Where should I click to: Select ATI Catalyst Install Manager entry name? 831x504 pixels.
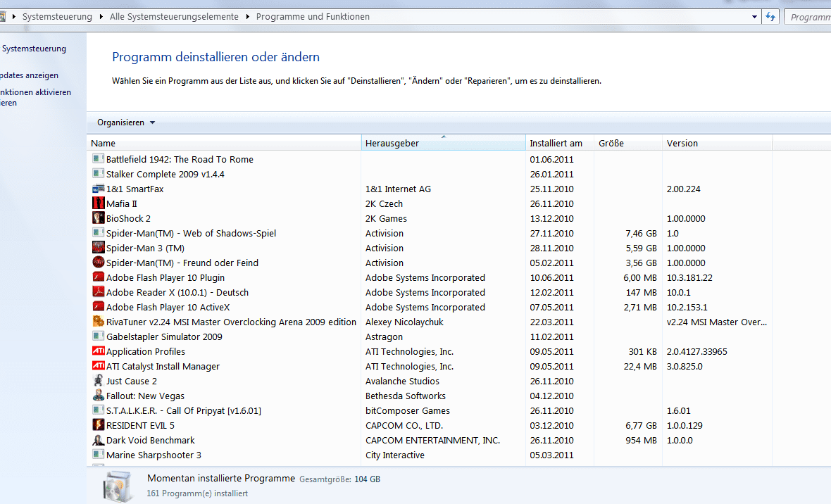163,367
